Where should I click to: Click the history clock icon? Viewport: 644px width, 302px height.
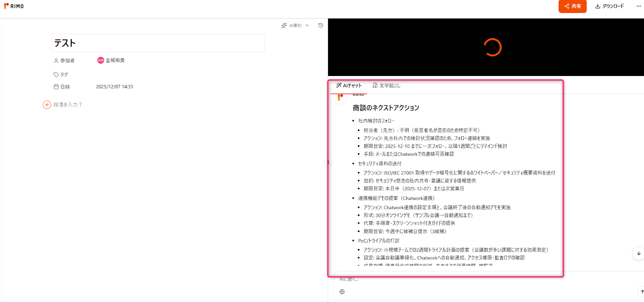321,25
